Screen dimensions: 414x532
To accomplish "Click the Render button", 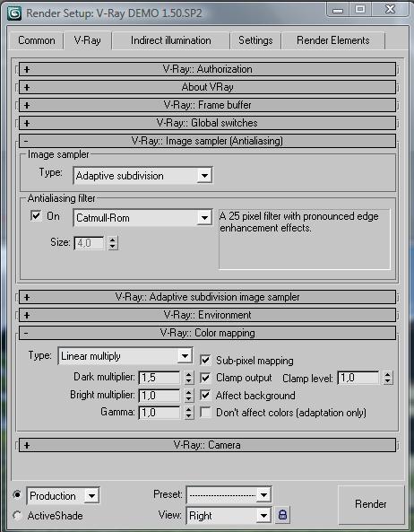I will point(371,504).
